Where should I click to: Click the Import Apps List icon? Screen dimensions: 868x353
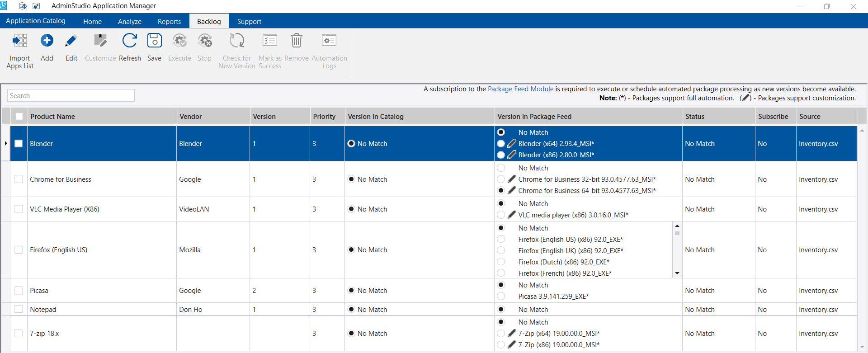tap(20, 41)
